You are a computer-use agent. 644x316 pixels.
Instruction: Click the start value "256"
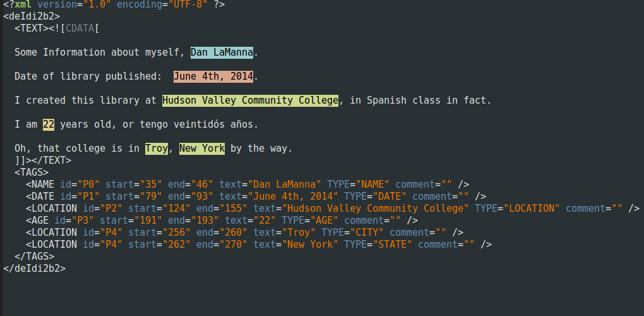coord(177,232)
